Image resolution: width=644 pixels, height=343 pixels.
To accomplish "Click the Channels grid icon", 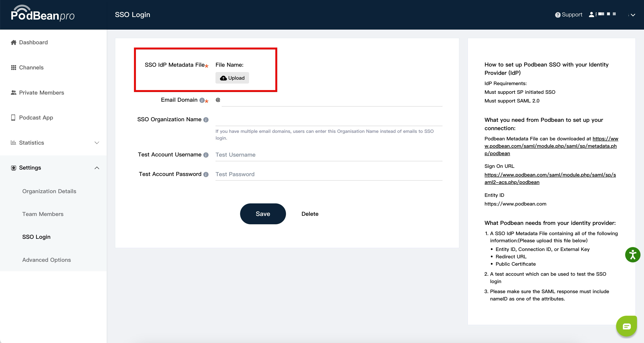I will 14,68.
